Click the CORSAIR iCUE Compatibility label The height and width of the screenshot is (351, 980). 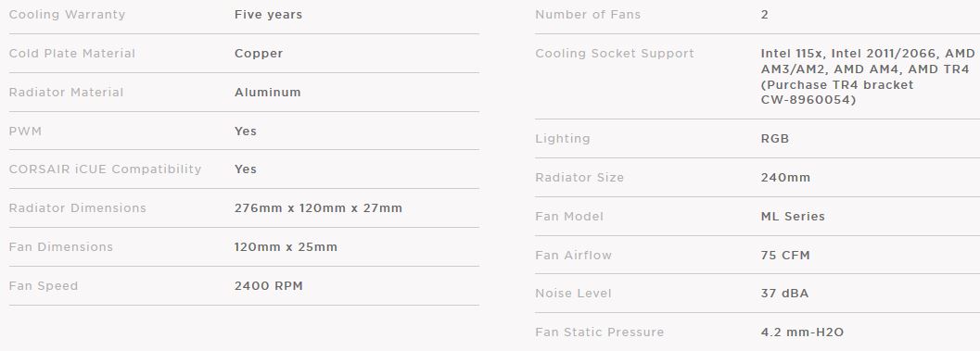point(105,169)
